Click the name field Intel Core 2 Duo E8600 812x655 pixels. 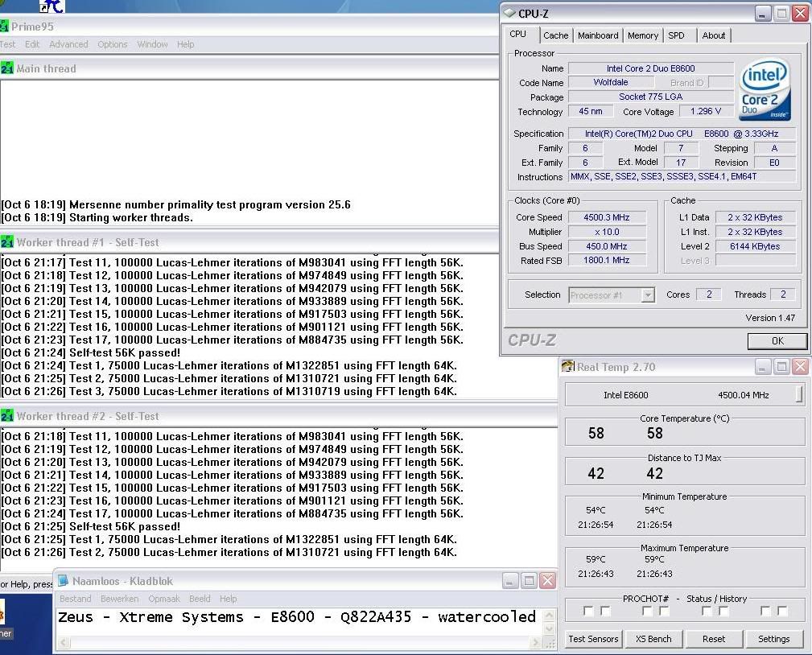click(651, 68)
